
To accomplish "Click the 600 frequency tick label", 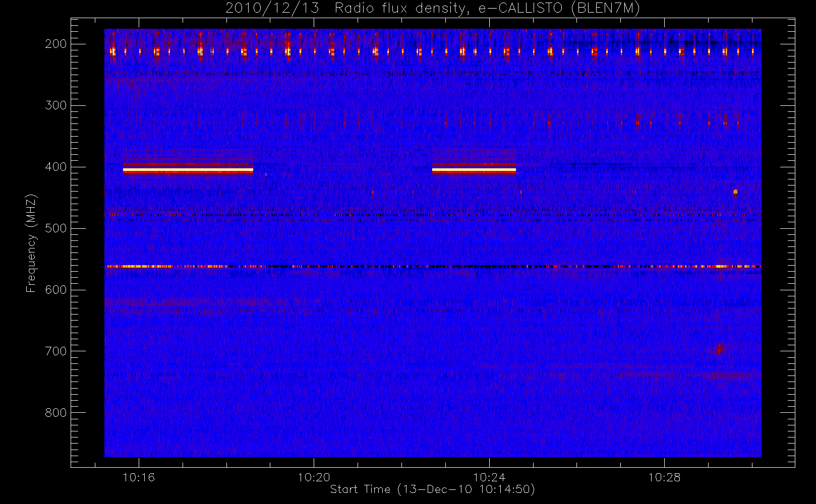I will coord(56,290).
